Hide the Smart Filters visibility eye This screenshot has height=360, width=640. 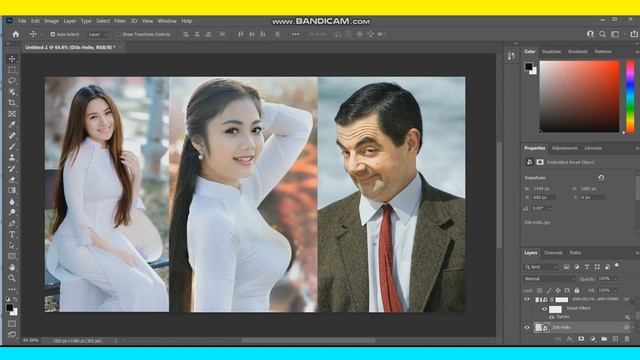[544, 309]
